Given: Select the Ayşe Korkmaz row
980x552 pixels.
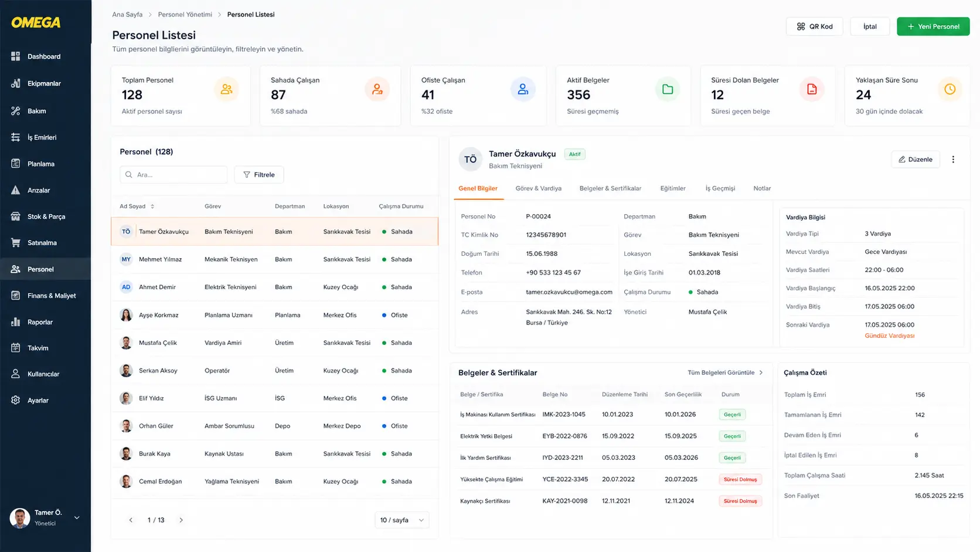Looking at the screenshot, I should tap(274, 315).
